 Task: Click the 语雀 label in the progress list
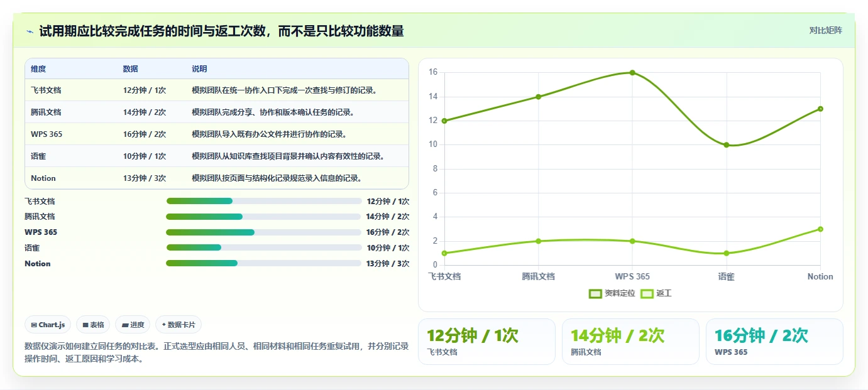(x=32, y=248)
